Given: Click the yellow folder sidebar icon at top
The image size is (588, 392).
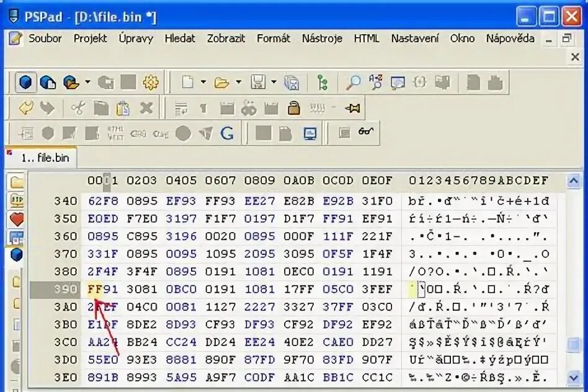Looking at the screenshot, I should pos(17,182).
